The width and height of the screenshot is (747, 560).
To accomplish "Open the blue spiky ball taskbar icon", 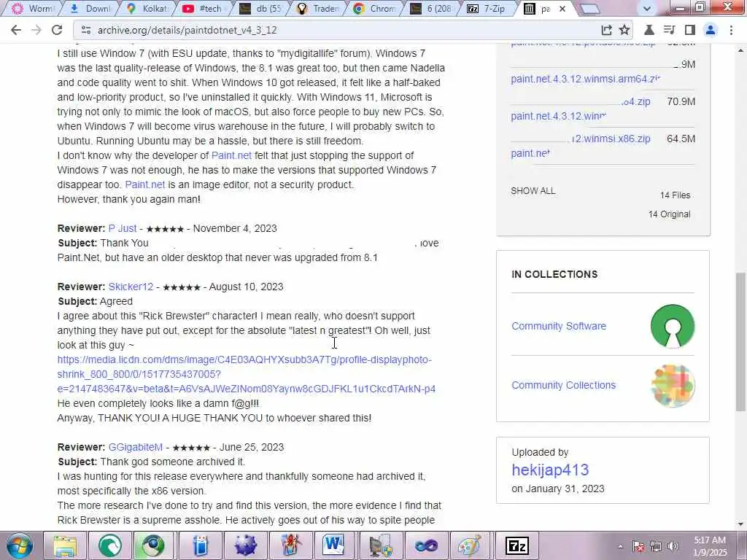I will [x=245, y=545].
